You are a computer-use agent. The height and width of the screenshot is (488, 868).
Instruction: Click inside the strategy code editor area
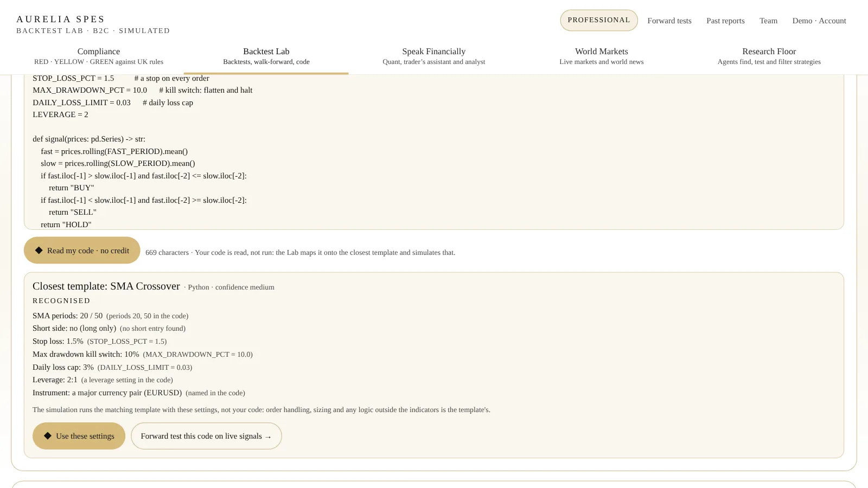tap(434, 152)
